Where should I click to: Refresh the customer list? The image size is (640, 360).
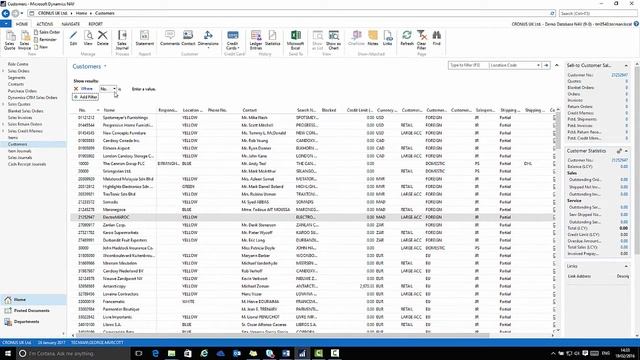pyautogui.click(x=407, y=38)
